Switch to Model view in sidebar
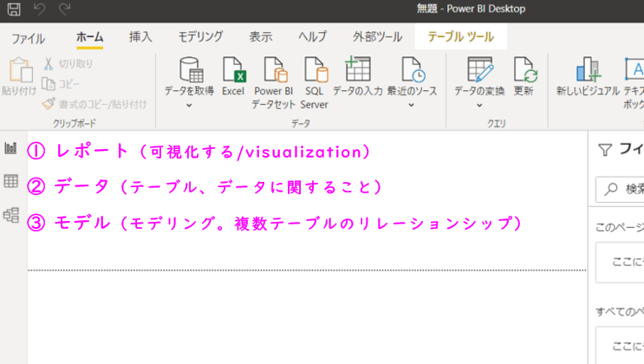Viewport: 644px width, 364px height. point(11,215)
